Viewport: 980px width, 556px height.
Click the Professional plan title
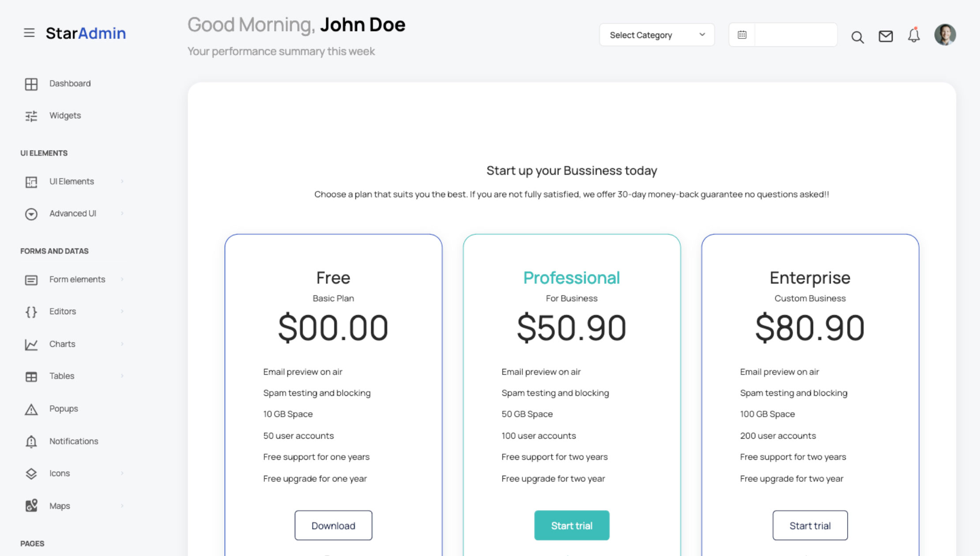click(x=572, y=278)
